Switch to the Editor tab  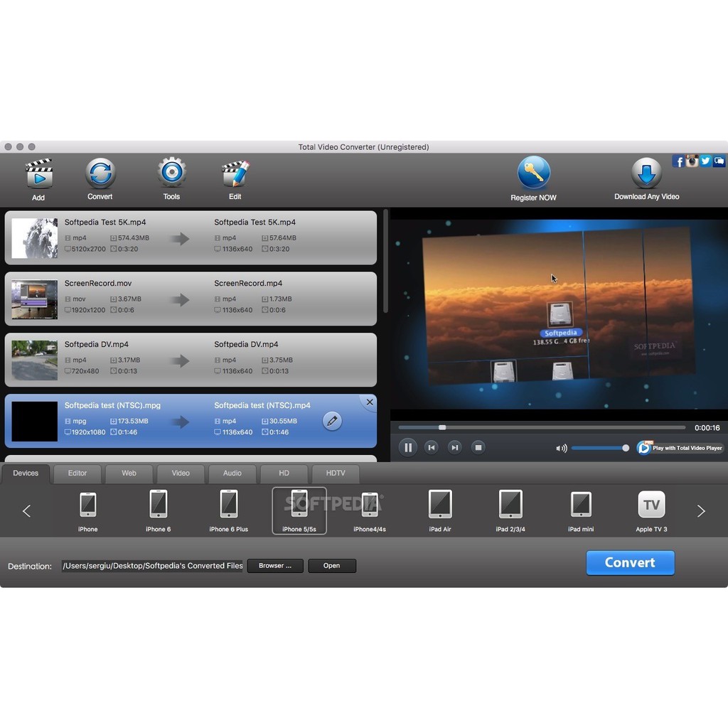coord(77,473)
